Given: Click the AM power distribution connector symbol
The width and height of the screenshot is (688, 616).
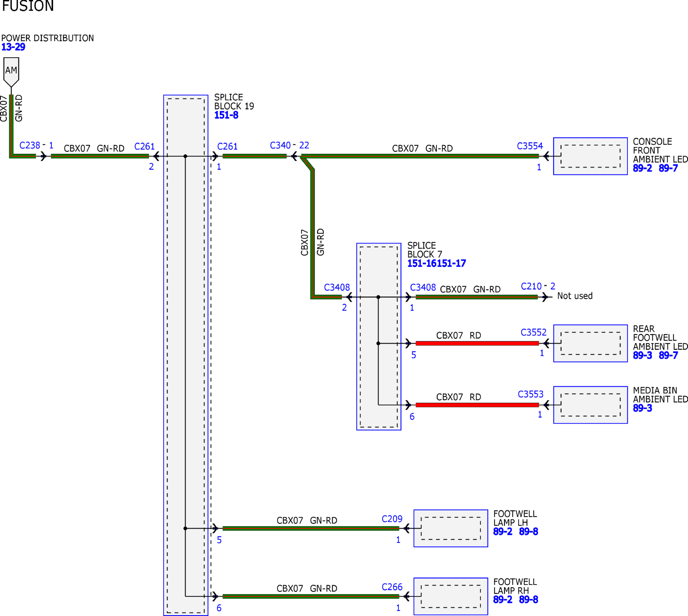Looking at the screenshot, I should 11,72.
